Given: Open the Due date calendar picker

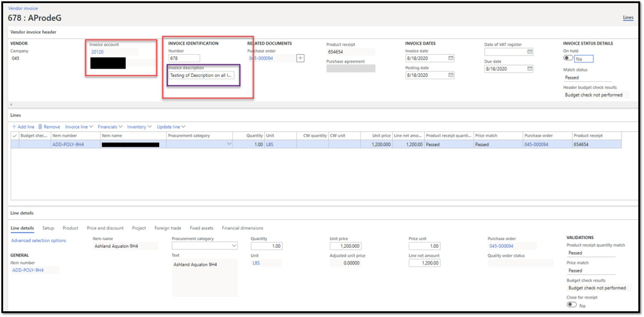Looking at the screenshot, I should pos(529,69).
